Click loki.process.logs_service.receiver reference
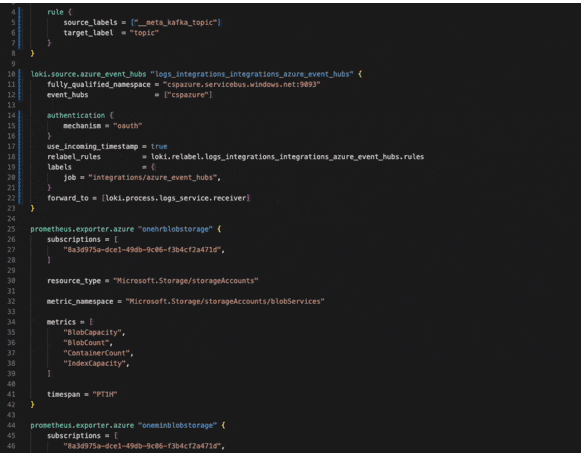 click(x=175, y=198)
